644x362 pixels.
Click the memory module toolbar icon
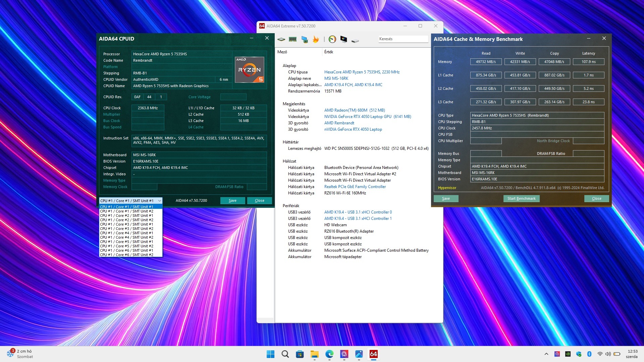click(293, 40)
